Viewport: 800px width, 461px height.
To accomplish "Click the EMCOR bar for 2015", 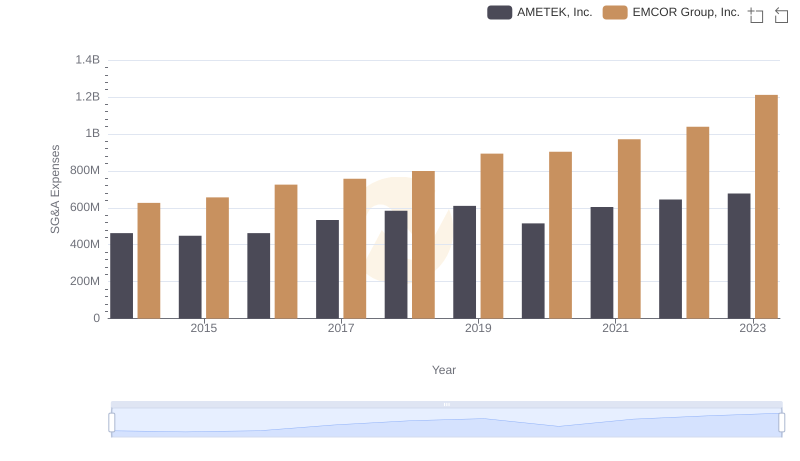I will pos(217,258).
